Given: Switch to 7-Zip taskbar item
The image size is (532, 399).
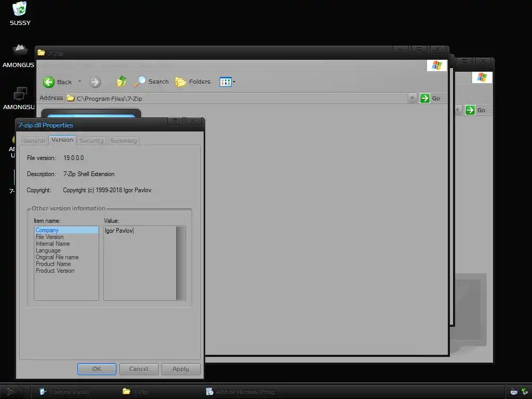Looking at the screenshot, I should click(136, 392).
